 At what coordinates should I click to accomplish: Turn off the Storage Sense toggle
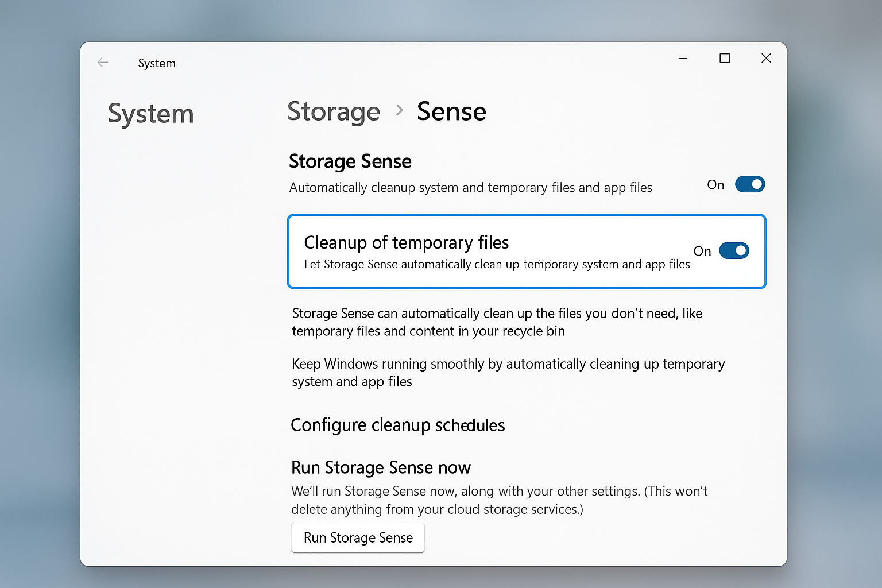click(750, 184)
